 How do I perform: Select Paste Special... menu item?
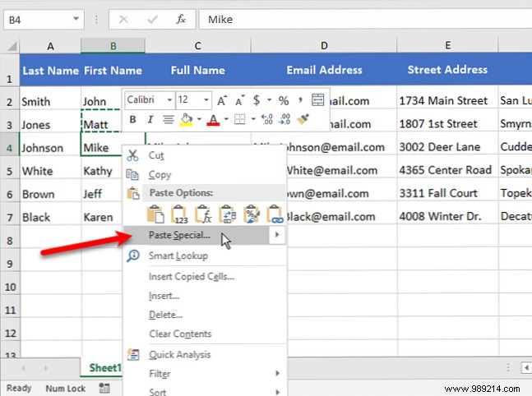[x=197, y=235]
